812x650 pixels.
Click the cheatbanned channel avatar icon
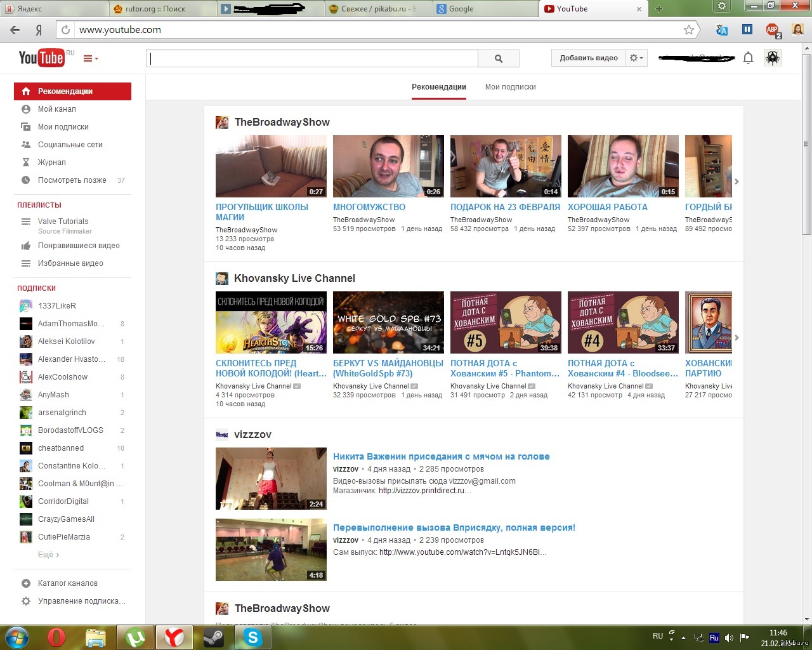[26, 448]
